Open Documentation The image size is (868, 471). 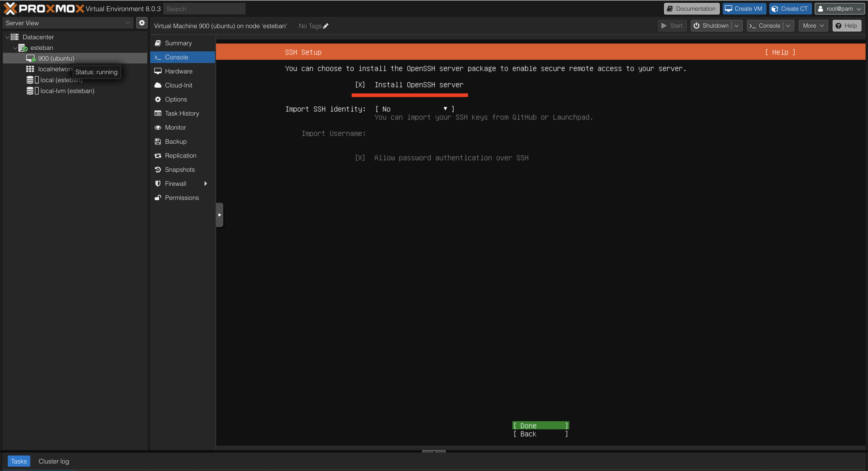691,9
